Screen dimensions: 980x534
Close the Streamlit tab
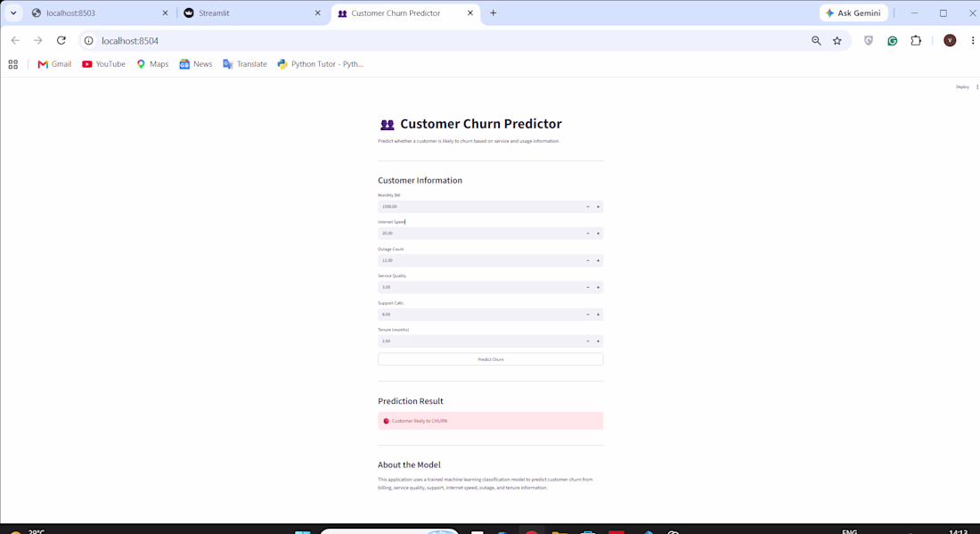[x=317, y=13]
